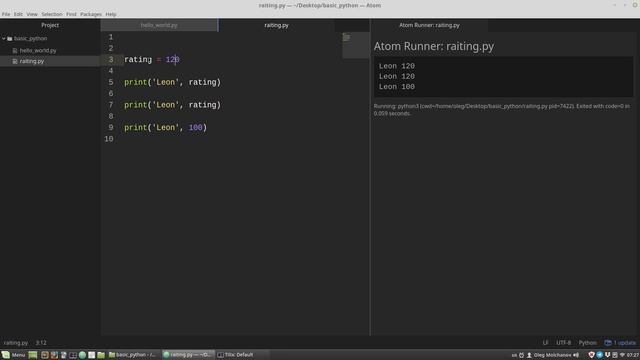Click the package update icon in status bar

[608, 343]
